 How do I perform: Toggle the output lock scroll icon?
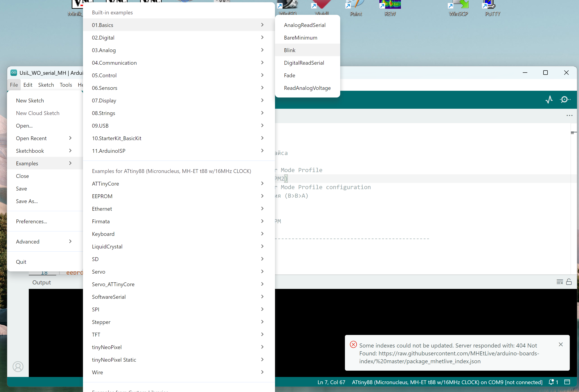tap(569, 282)
